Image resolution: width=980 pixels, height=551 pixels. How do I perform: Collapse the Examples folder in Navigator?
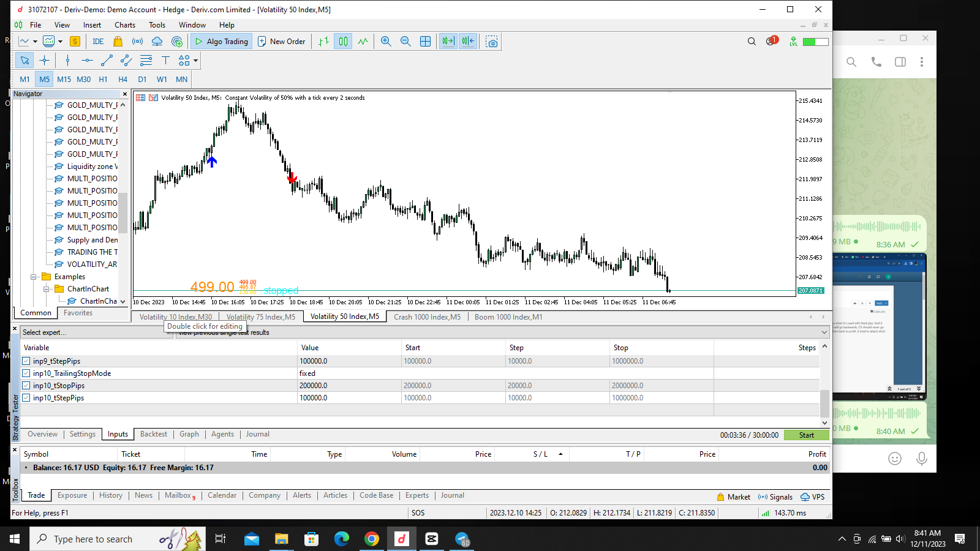(x=34, y=277)
